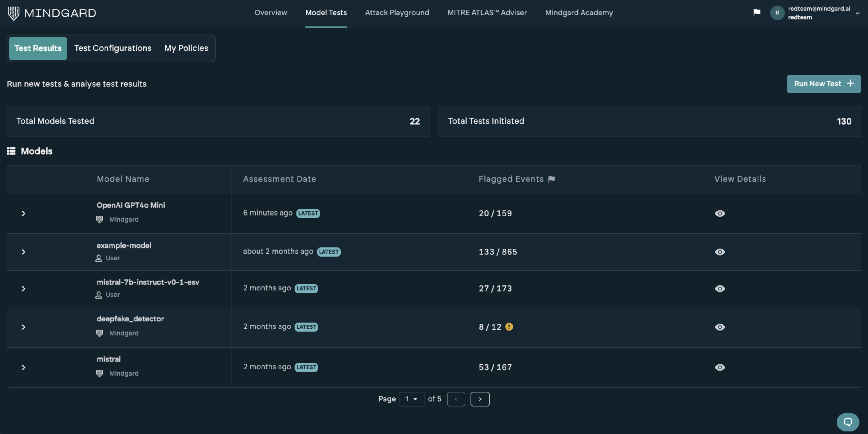
Task: Click the Total Tests Initiated card
Action: click(x=649, y=121)
